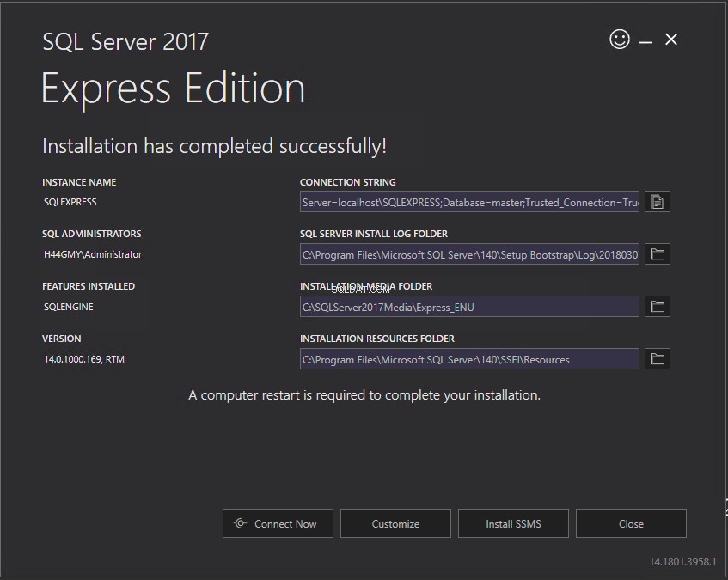Click the Customize button

[x=395, y=523]
